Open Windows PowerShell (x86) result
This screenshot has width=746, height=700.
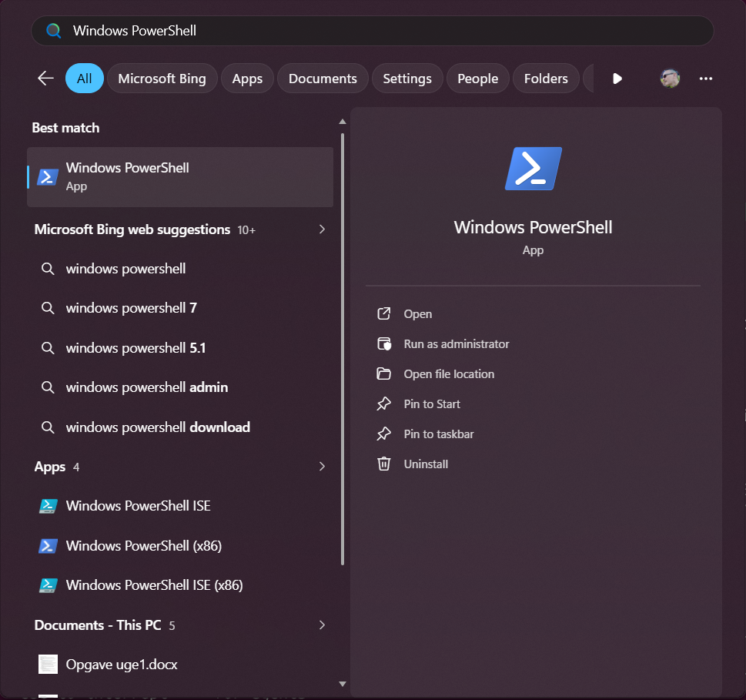click(x=180, y=546)
